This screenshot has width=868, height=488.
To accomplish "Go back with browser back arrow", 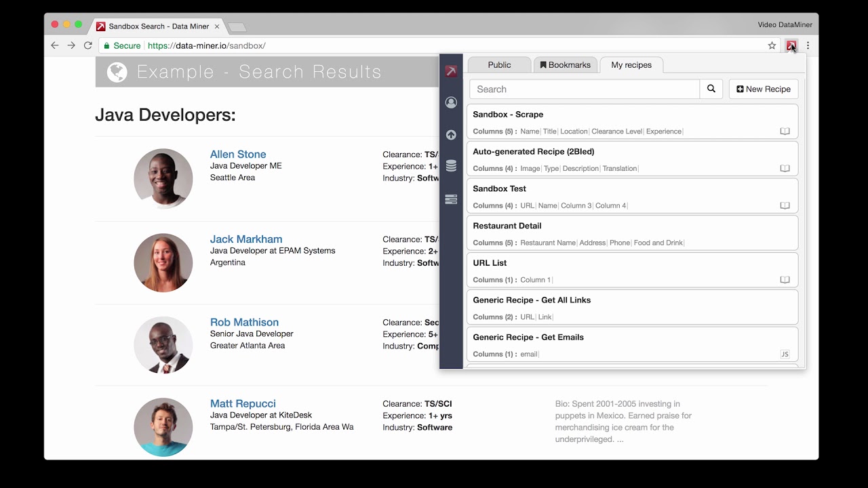I will click(x=55, y=45).
